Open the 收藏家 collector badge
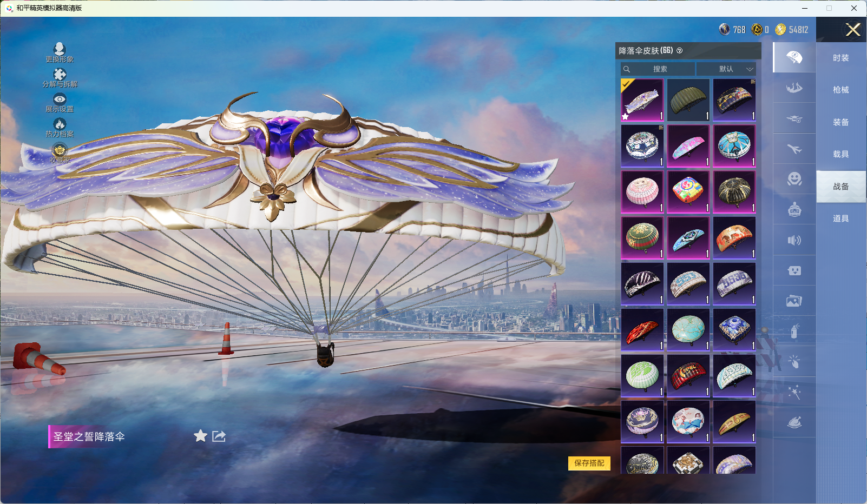Image resolution: width=867 pixels, height=504 pixels. 60,152
